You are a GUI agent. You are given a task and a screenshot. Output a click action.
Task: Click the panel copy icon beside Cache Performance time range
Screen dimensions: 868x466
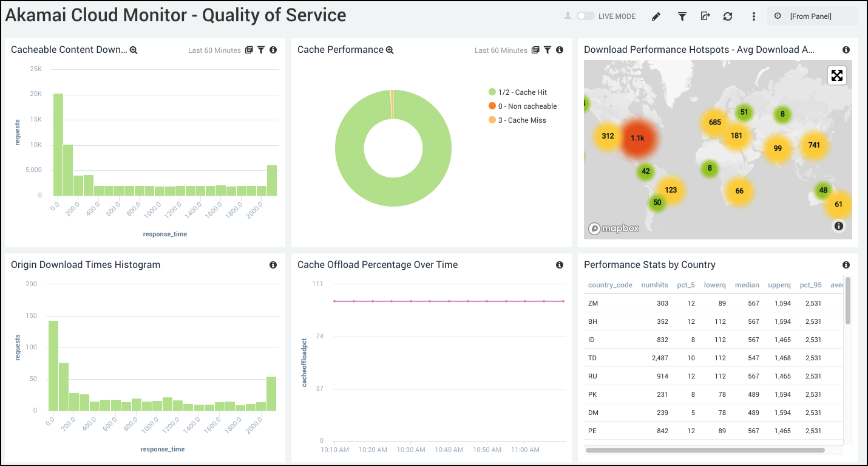pos(535,50)
